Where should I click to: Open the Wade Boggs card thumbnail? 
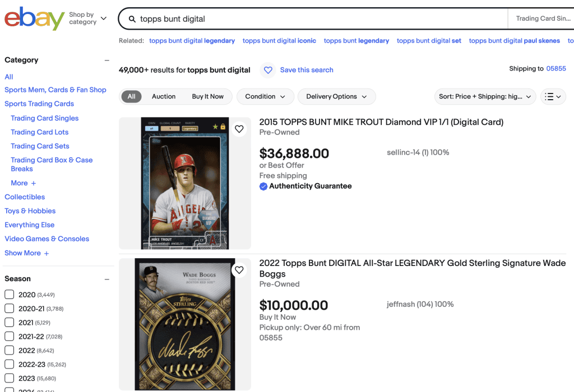tap(185, 325)
